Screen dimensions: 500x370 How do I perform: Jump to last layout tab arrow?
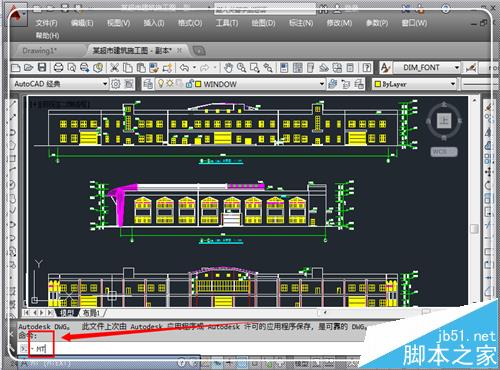50,313
